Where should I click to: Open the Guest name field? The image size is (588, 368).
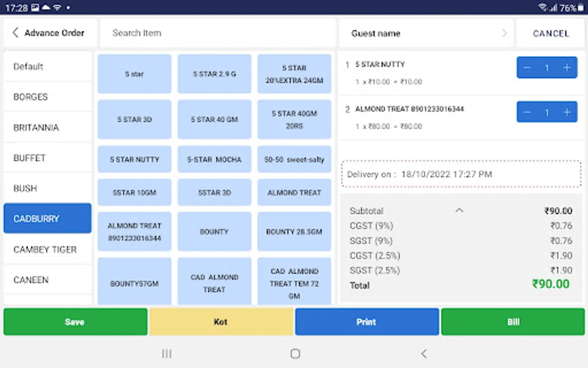(426, 33)
